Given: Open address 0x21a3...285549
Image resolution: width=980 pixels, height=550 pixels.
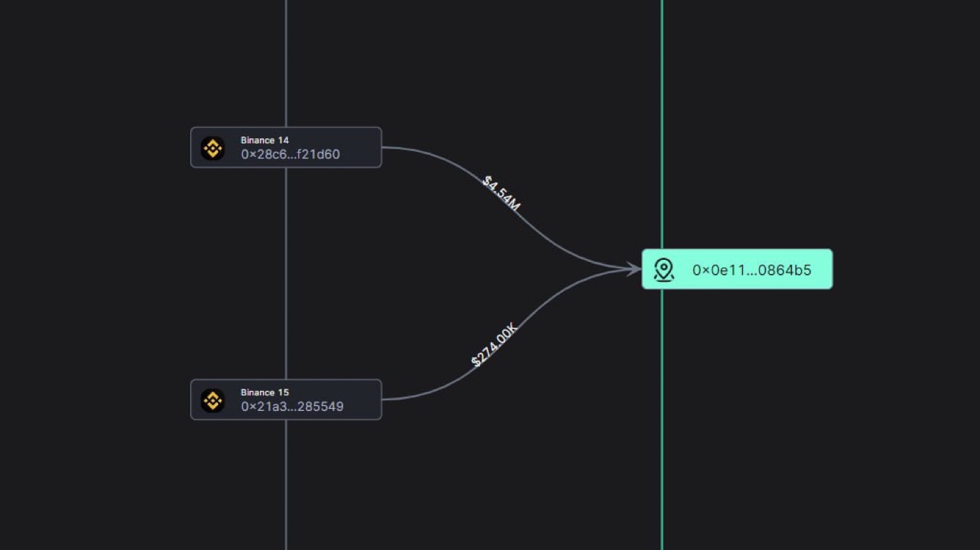Looking at the screenshot, I should pos(292,407).
